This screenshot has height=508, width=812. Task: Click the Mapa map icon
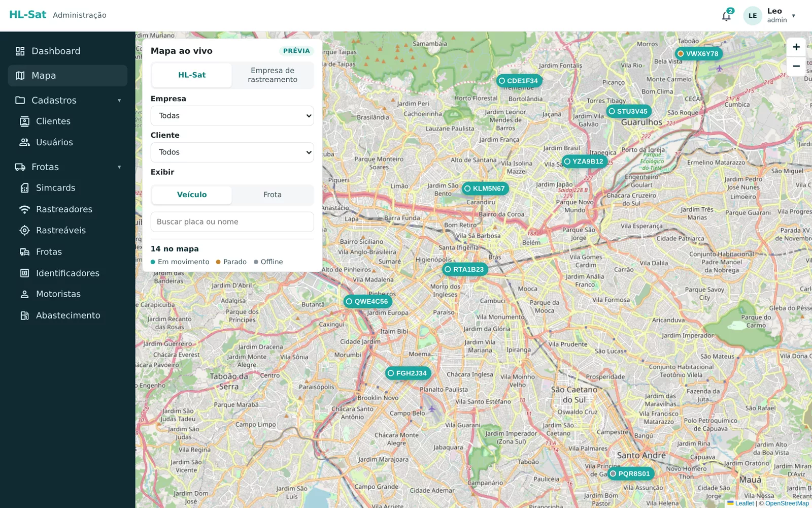pyautogui.click(x=20, y=76)
